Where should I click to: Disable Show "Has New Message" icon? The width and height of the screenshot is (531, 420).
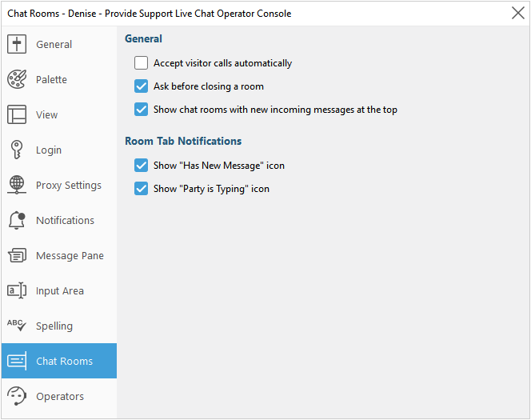click(x=141, y=166)
